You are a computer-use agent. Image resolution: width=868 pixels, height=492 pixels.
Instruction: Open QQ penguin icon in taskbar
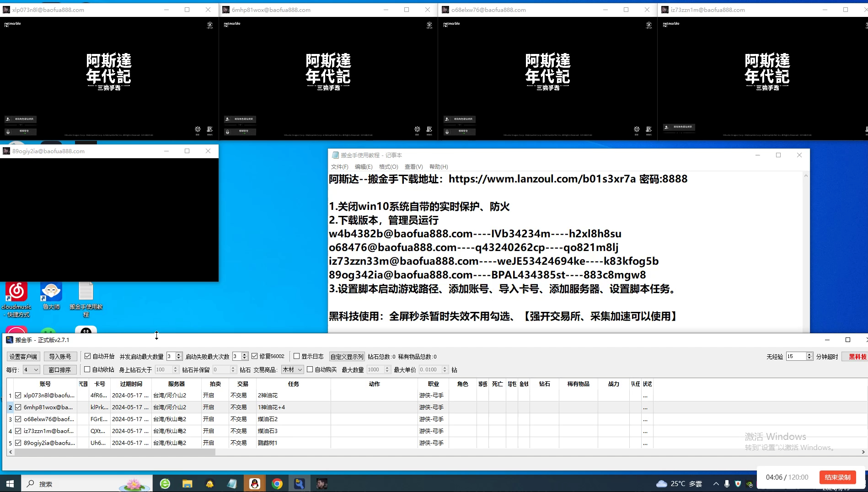tap(255, 483)
